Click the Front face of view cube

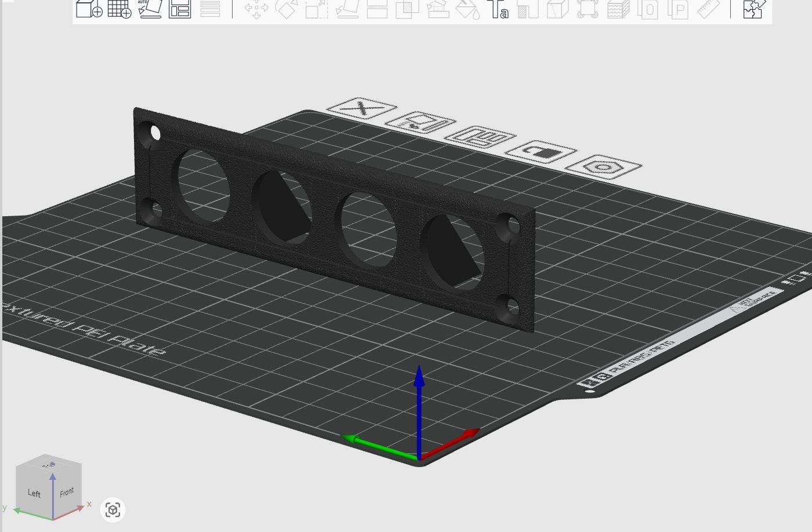[x=67, y=492]
